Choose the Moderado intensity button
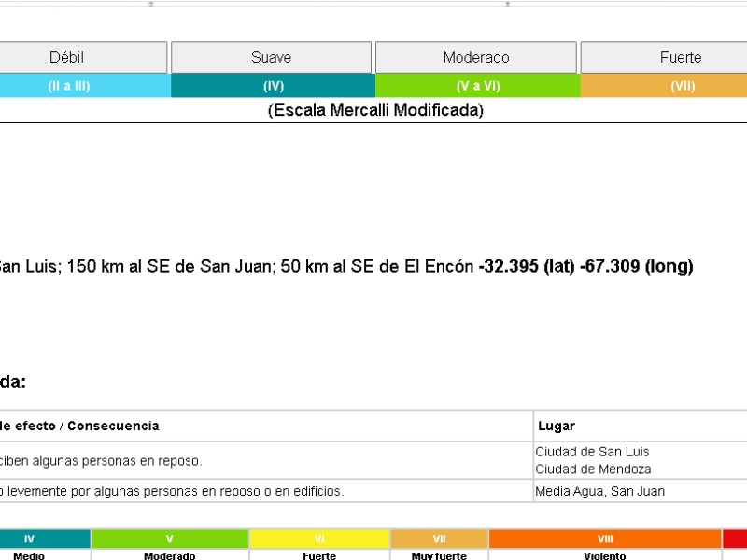This screenshot has width=747, height=560. pyautogui.click(x=476, y=58)
